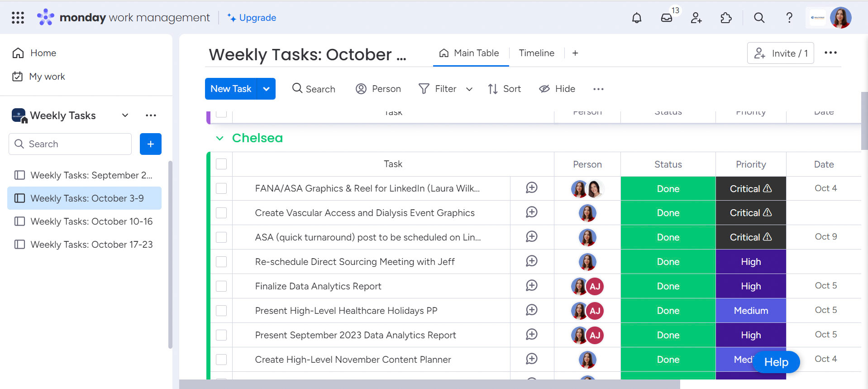Check the Create Vascular Access task checkbox
The image size is (868, 389).
(x=221, y=213)
